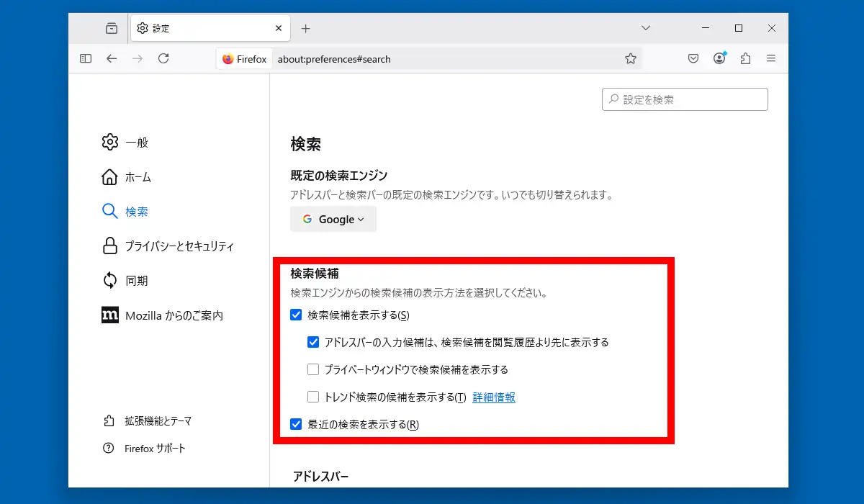The image size is (864, 504).
Task: Close the 設定 tab
Action: (x=279, y=29)
